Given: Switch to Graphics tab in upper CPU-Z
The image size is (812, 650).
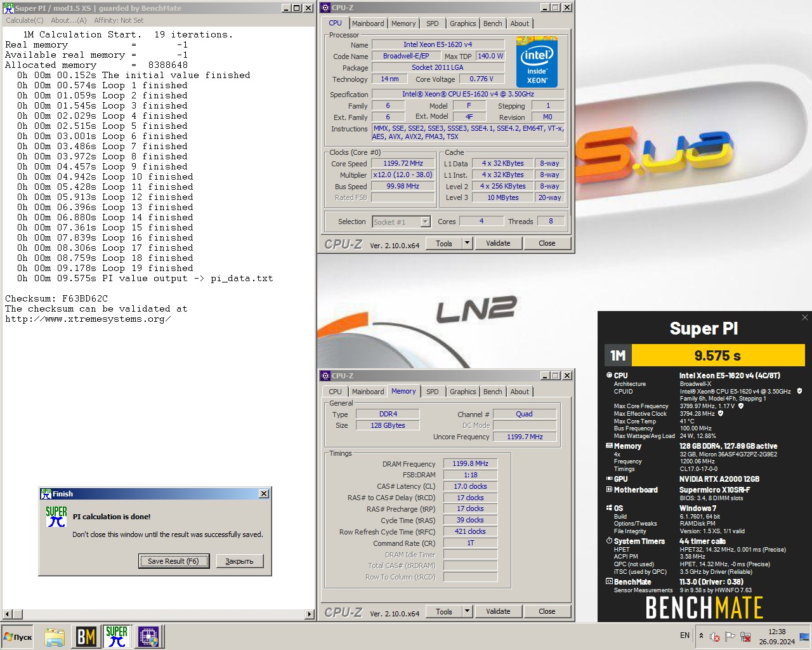Looking at the screenshot, I should click(x=463, y=23).
